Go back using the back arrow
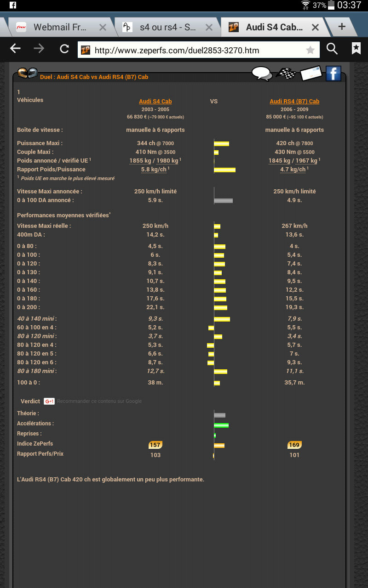 pos(15,49)
